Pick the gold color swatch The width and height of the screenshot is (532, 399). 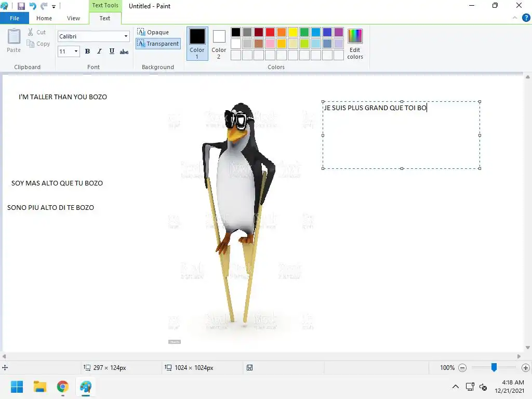(x=282, y=44)
